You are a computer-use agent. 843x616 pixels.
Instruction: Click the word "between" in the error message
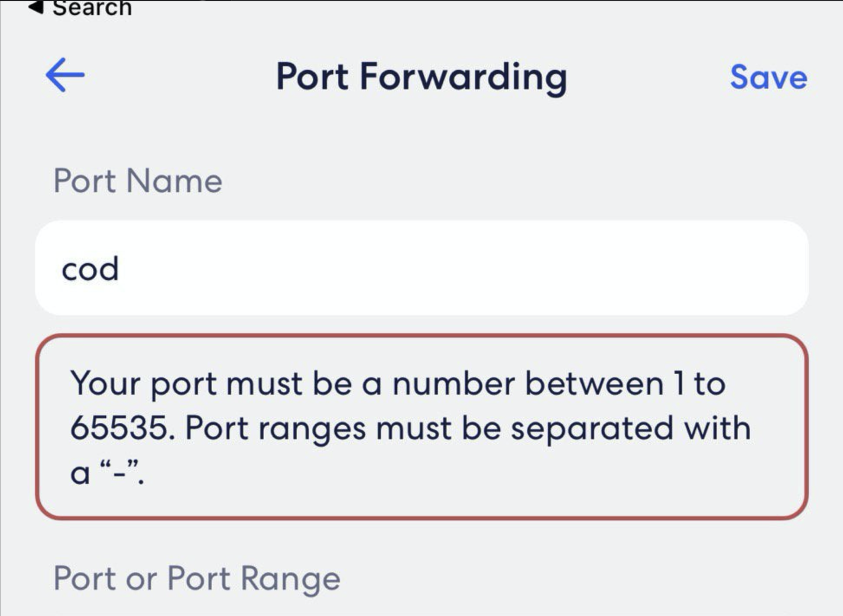tap(594, 384)
